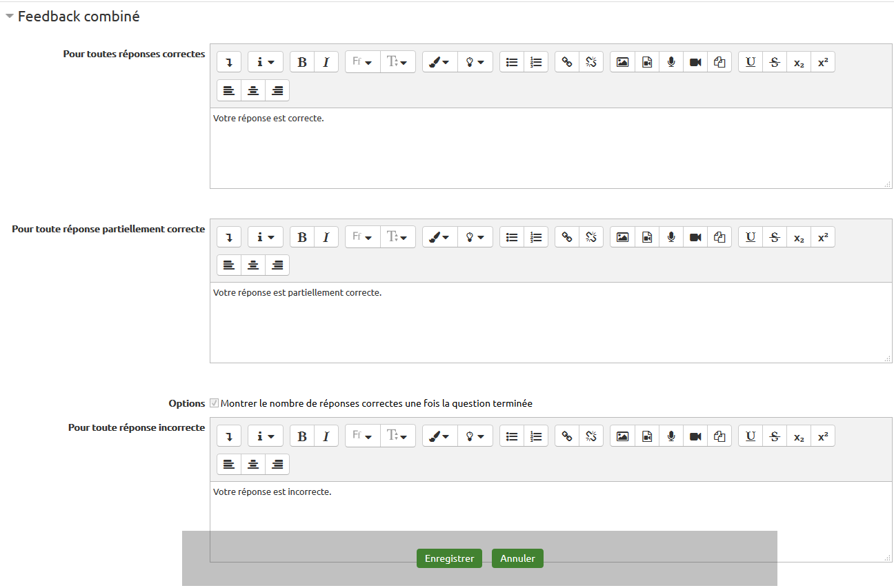Image resolution: width=894 pixels, height=588 pixels.
Task: Center align text in the incorrect feedback editor
Action: pyautogui.click(x=253, y=465)
